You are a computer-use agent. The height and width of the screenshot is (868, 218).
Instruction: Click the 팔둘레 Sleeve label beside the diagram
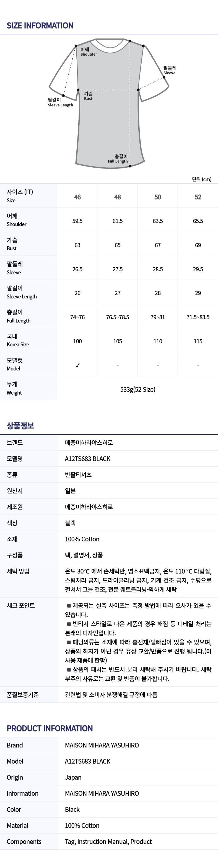(170, 70)
